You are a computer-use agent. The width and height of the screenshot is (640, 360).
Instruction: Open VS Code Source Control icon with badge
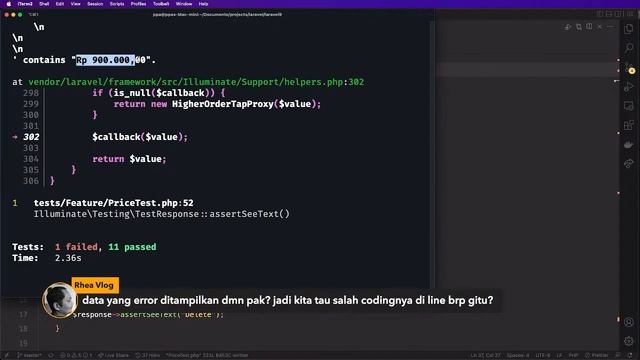(629, 68)
